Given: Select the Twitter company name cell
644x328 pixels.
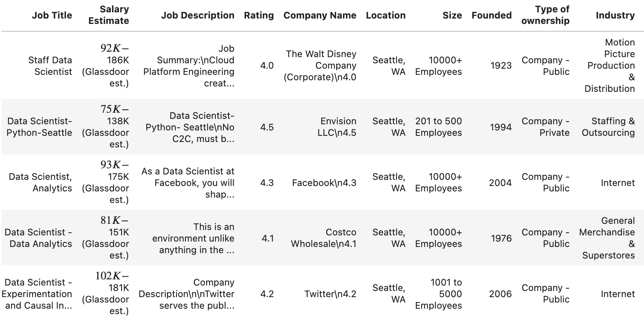Looking at the screenshot, I should click(x=330, y=294).
